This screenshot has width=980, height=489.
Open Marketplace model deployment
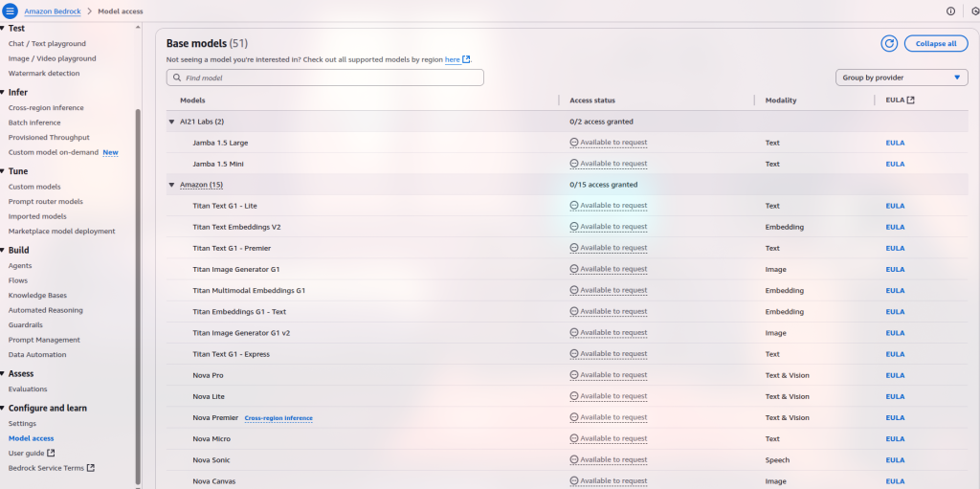pos(62,232)
